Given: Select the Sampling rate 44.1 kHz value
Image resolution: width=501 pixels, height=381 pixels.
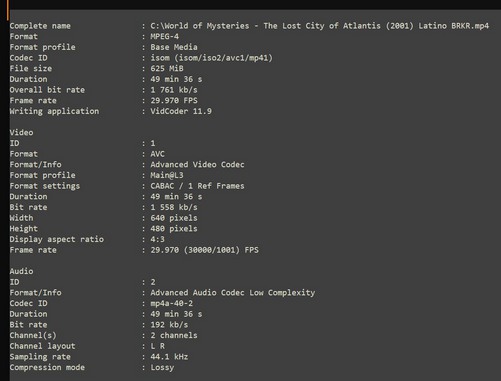Looking at the screenshot, I should 169,357.
